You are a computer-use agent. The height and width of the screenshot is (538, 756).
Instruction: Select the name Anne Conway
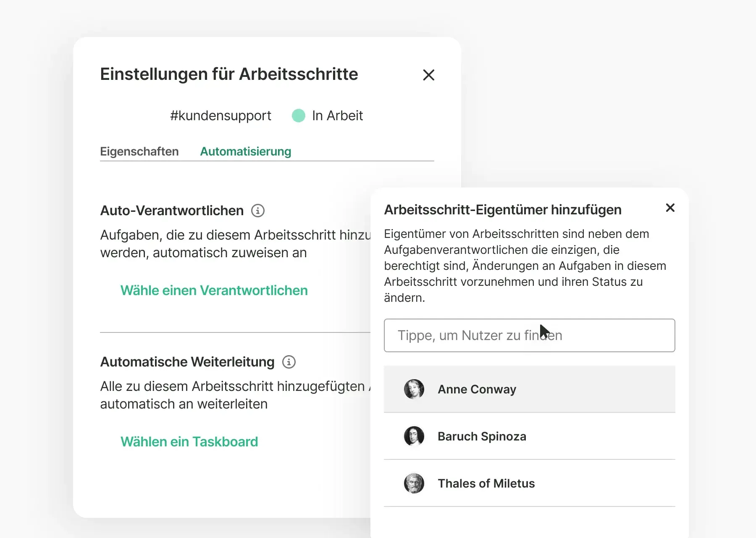point(477,389)
